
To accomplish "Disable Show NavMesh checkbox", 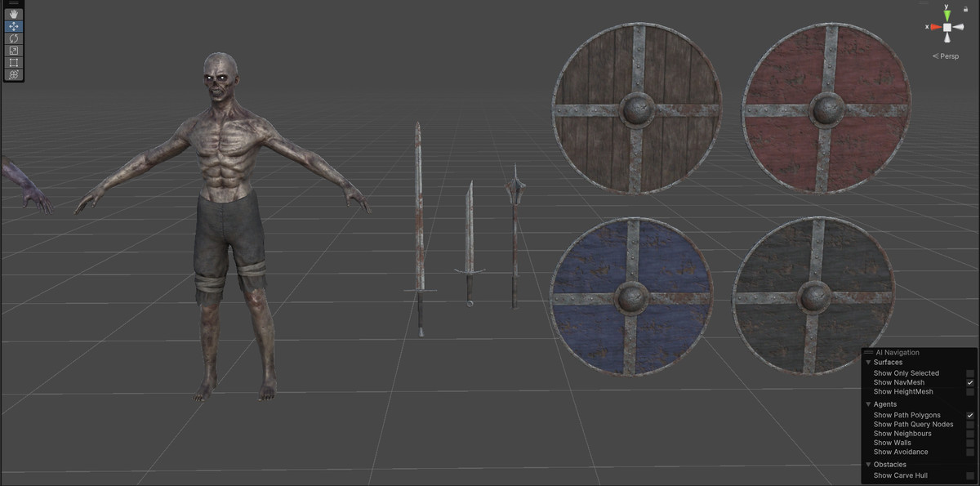I will 970,382.
